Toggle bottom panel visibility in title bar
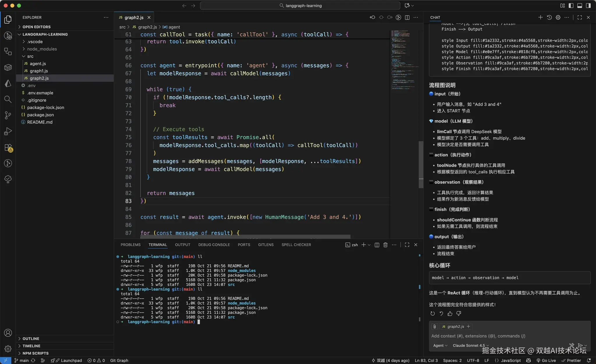The width and height of the screenshot is (596, 364). point(579,6)
